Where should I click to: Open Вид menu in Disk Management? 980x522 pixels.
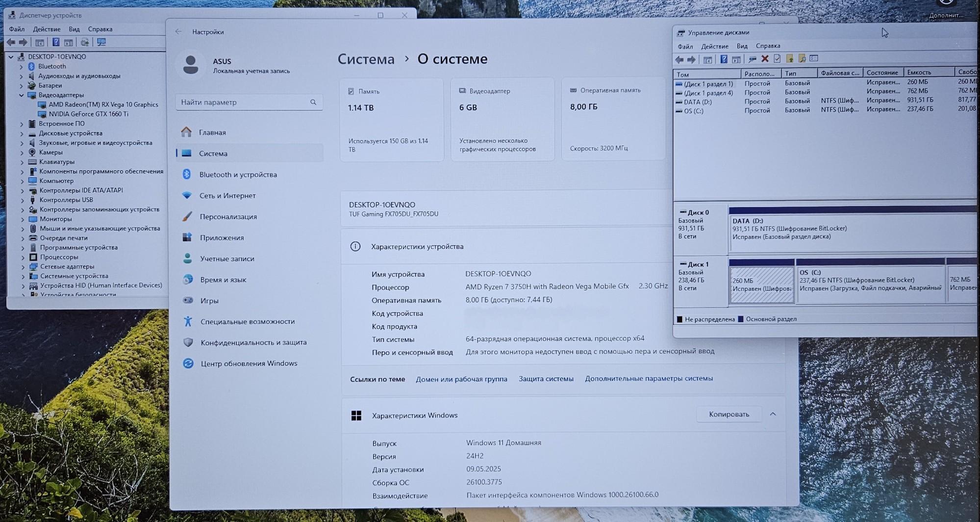pos(742,46)
